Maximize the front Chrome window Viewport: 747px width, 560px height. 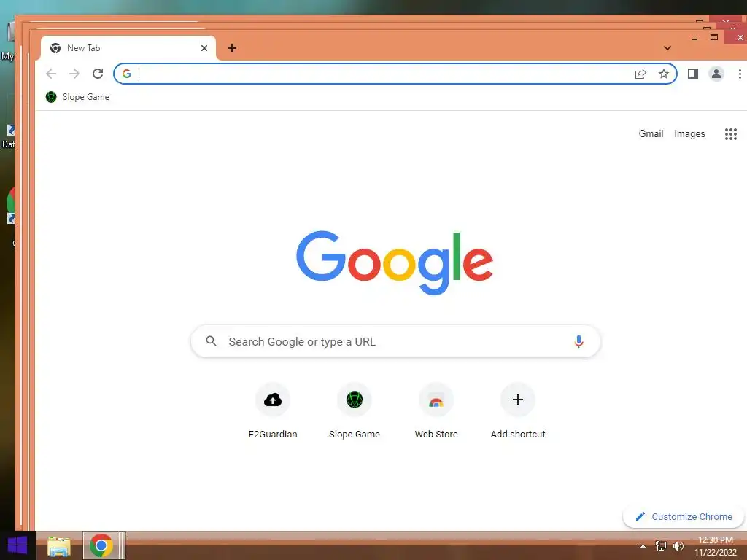pos(714,37)
